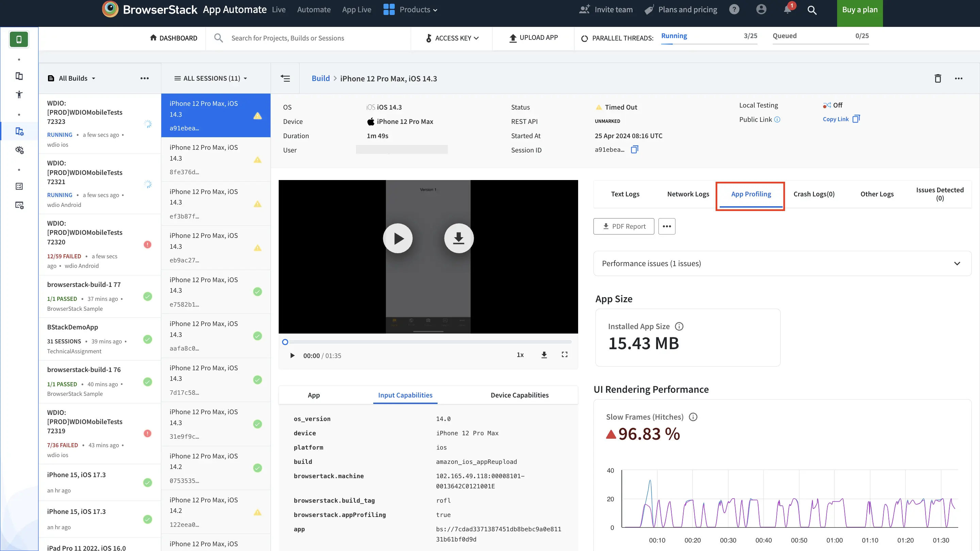Click the Installed App Size info icon
This screenshot has height=551, width=980.
click(679, 326)
